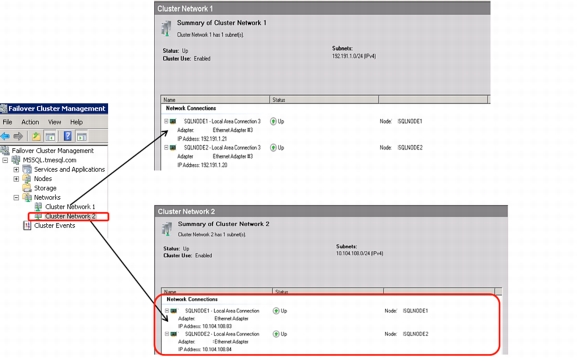Click subnet 10.104.108.0/24 (IPv4) text
This screenshot has width=578, height=361.
[x=359, y=253]
